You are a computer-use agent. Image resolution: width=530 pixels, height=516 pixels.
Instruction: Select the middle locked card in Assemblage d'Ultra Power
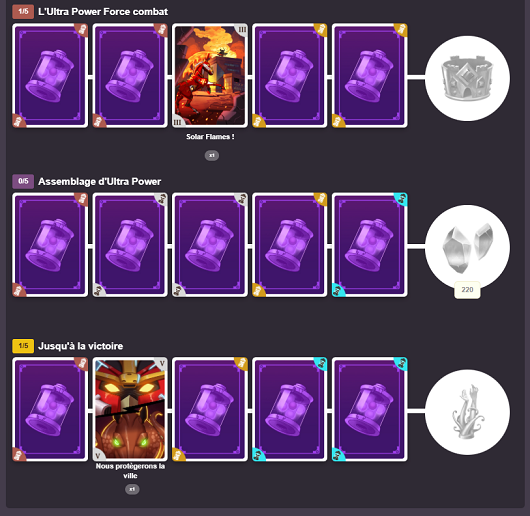pos(210,245)
